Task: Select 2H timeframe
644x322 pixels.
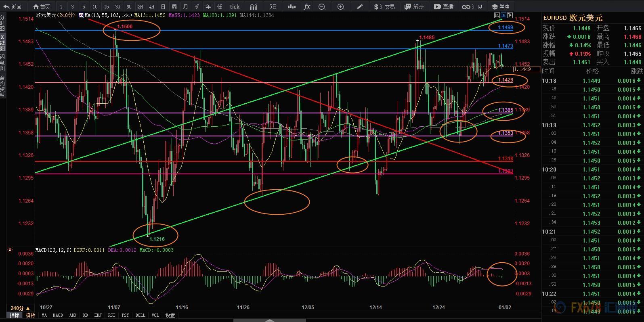Action: pos(140,6)
